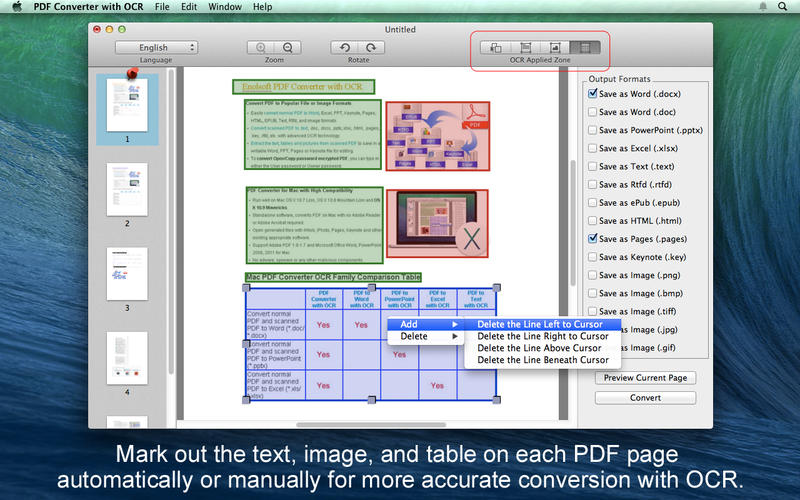Select the first OCR Applied Zone icon

496,47
